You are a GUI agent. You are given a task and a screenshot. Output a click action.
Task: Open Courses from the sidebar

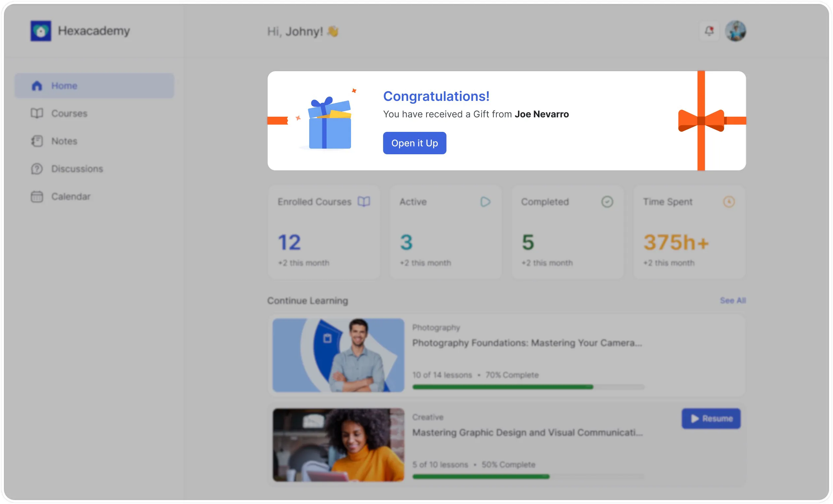[94, 113]
